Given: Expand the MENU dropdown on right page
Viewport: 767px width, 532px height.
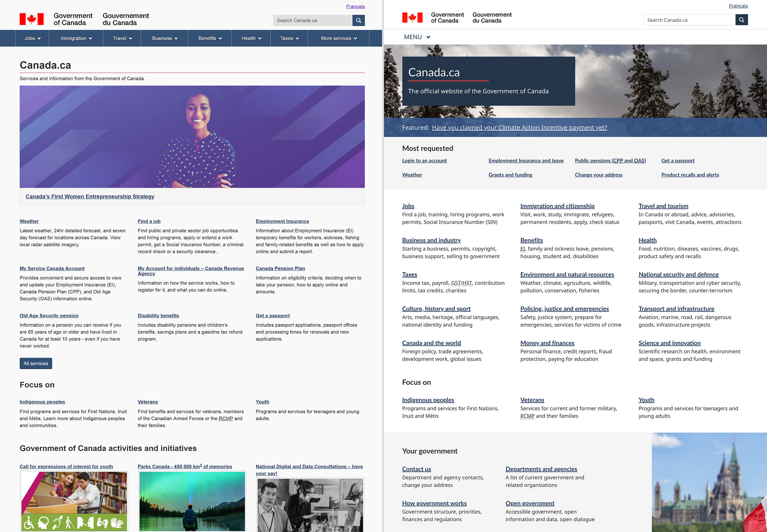Looking at the screenshot, I should (x=417, y=37).
